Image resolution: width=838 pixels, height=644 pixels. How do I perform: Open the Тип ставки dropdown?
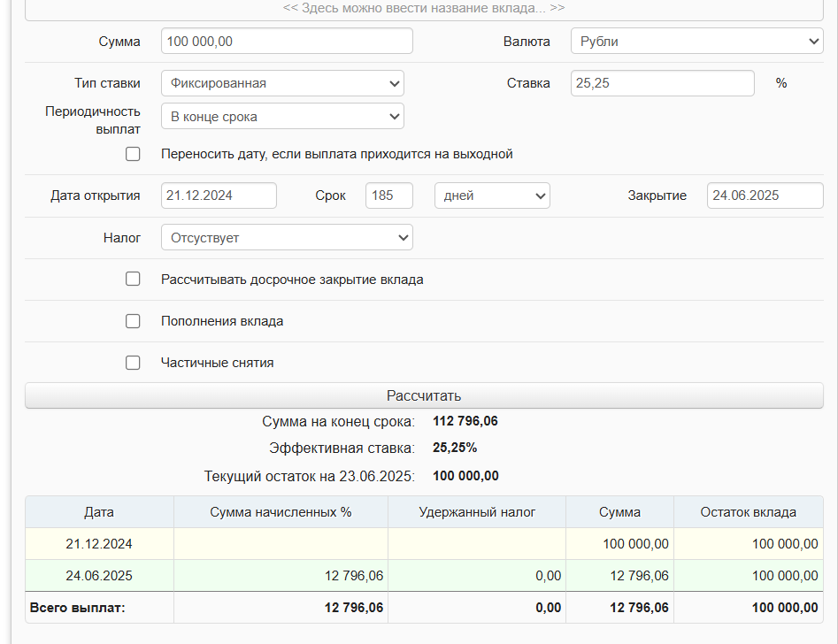282,83
